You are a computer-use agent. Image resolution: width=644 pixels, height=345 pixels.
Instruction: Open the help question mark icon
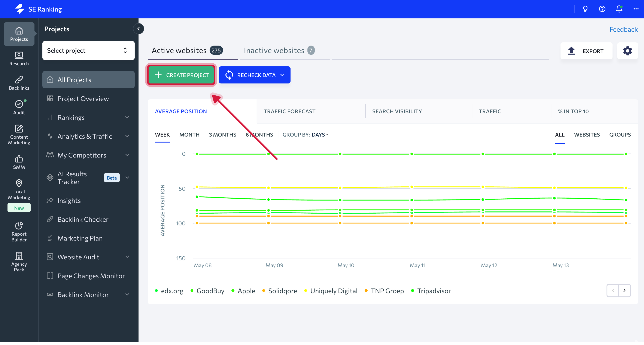602,9
